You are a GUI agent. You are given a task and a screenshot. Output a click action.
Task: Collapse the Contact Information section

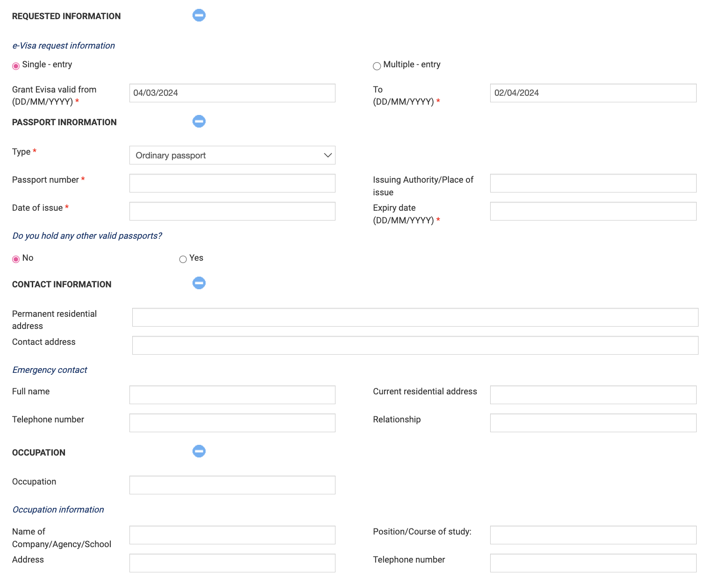199,283
